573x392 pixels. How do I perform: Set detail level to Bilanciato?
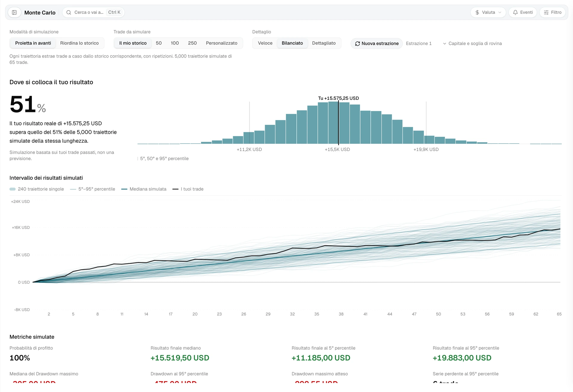[292, 43]
